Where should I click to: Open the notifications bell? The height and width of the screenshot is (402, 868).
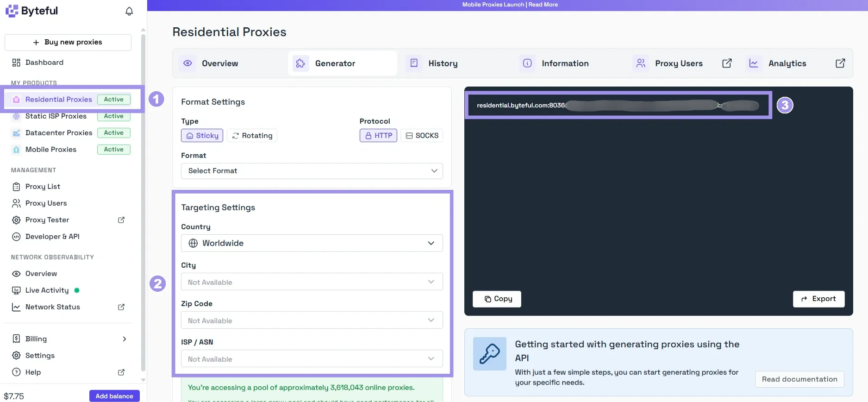click(x=129, y=11)
